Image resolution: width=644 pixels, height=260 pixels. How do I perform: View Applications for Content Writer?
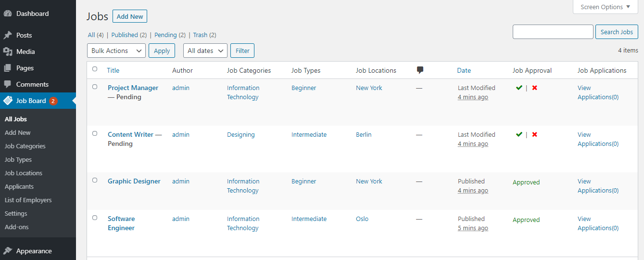click(598, 139)
